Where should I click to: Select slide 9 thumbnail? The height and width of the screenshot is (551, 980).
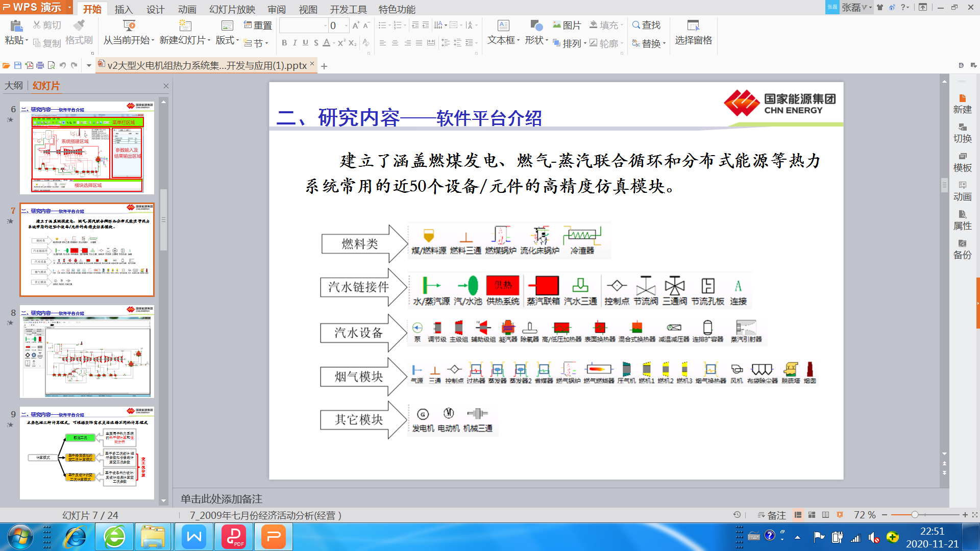click(x=87, y=453)
